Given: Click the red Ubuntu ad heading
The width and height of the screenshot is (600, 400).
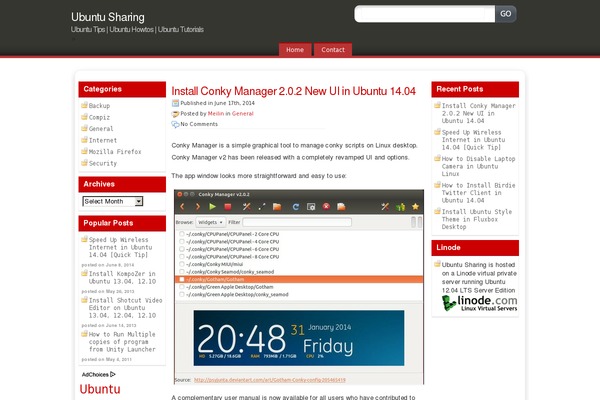Looking at the screenshot, I should click(x=100, y=389).
